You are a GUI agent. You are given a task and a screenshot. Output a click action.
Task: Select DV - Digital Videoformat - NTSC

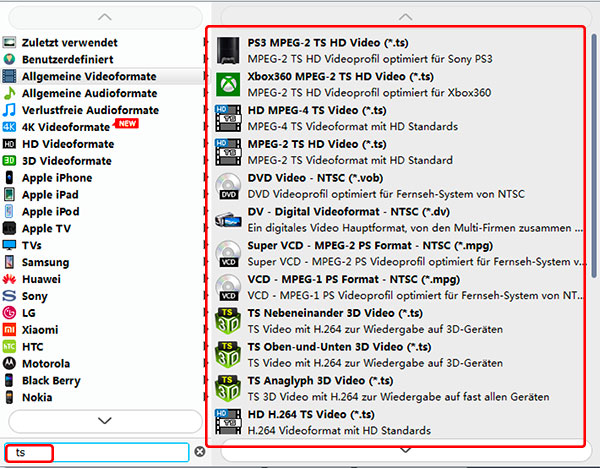pos(398,220)
